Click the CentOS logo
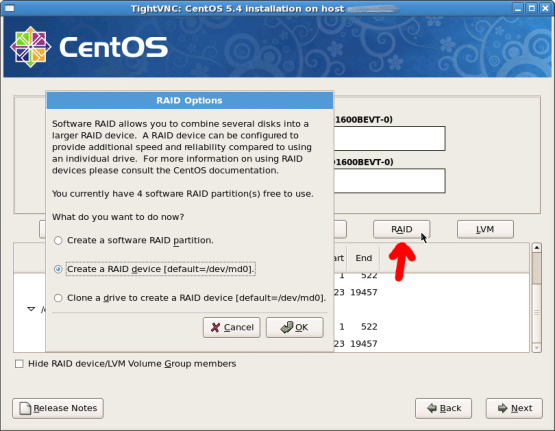555x431 pixels. (x=88, y=47)
